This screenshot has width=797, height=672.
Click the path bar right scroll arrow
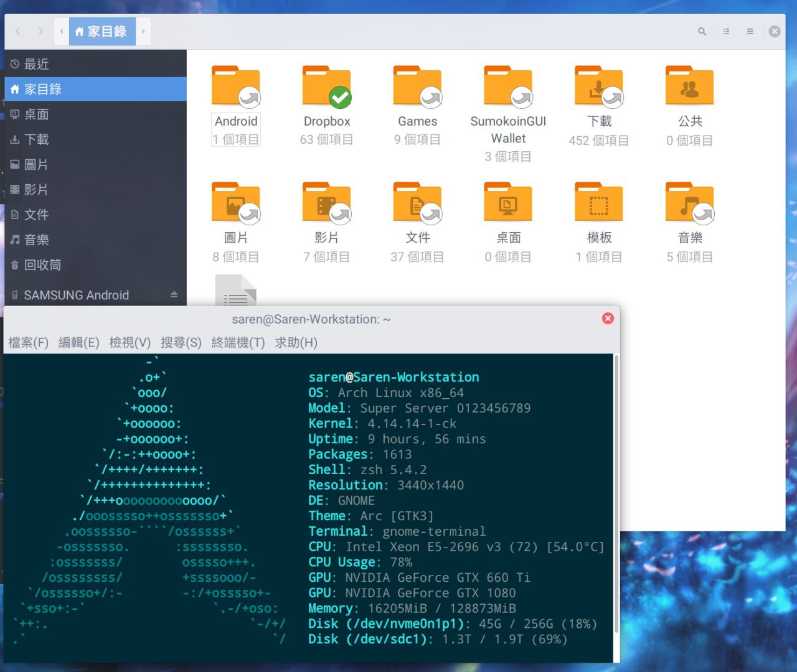coord(143,31)
